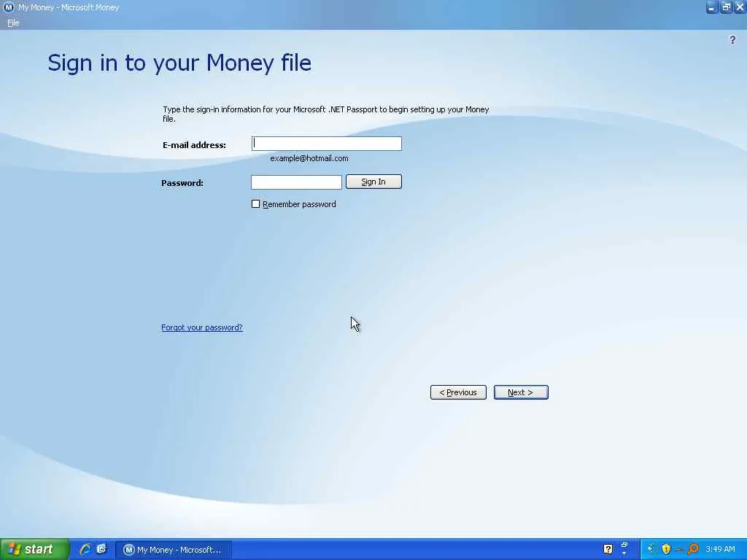Click the Sign In button

373,182
